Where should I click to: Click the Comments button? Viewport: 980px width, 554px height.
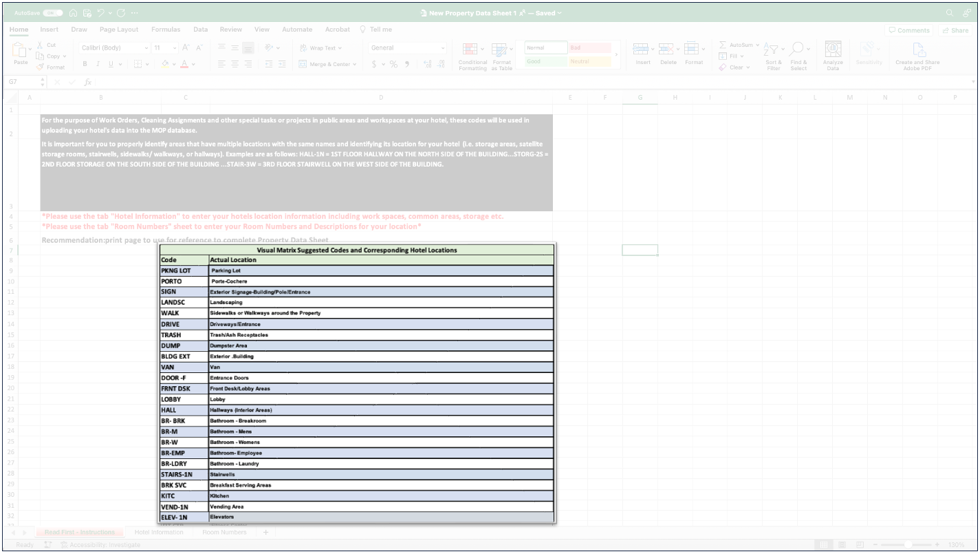(x=908, y=30)
